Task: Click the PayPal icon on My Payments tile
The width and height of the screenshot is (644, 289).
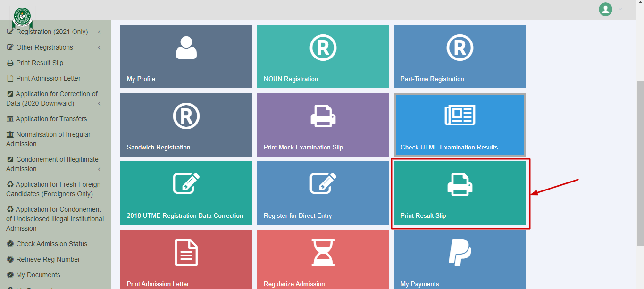Action: pos(460,253)
